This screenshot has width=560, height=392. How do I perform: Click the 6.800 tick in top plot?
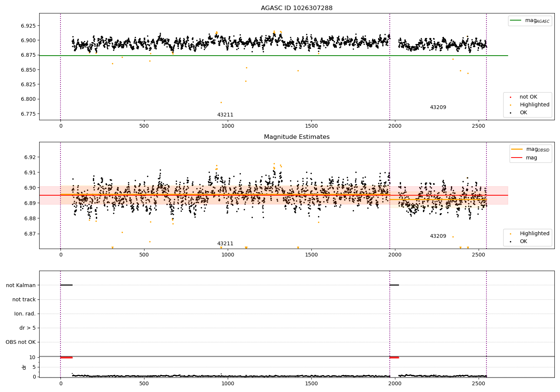coord(28,99)
